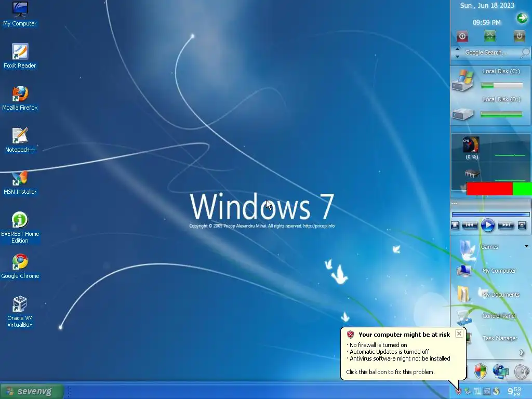Select the Notepad++ desktop shortcut
Viewport: 532px width, 399px height.
point(20,140)
